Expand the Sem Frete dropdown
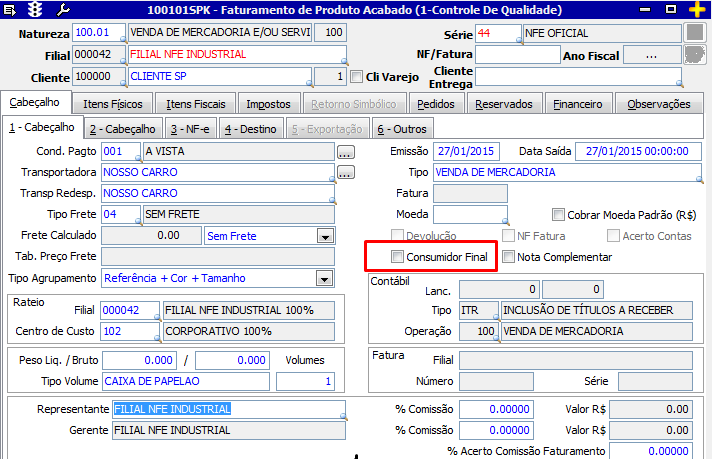The image size is (712, 459). click(325, 236)
